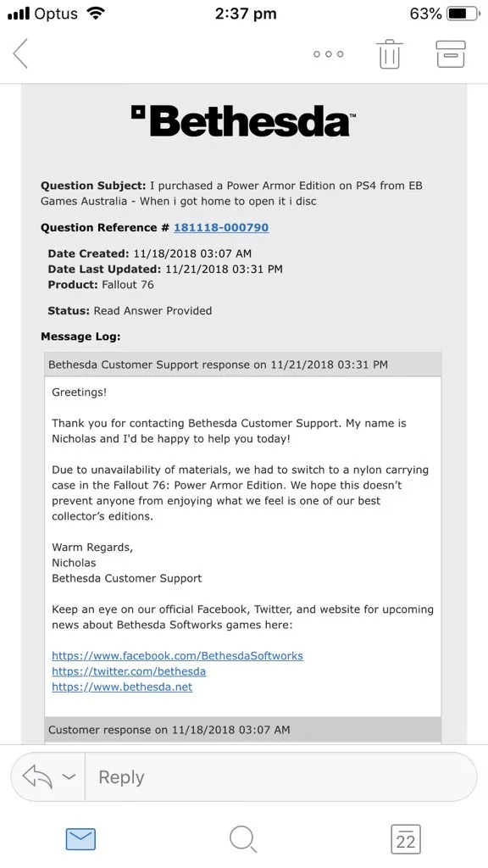The image size is (488, 868).
Task: Open the Search tab magnifier
Action: (x=243, y=839)
